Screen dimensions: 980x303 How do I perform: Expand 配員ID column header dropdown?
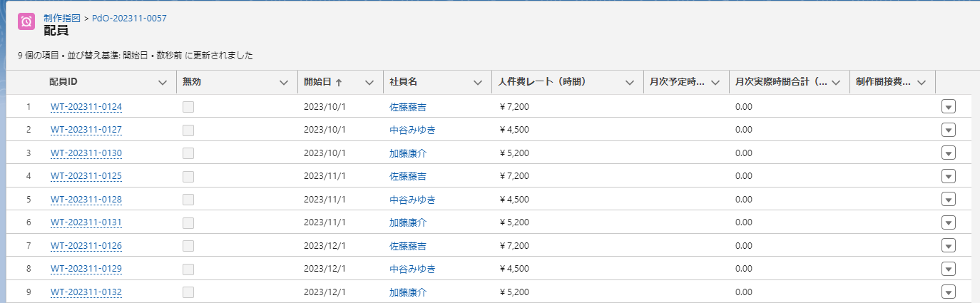[x=163, y=83]
